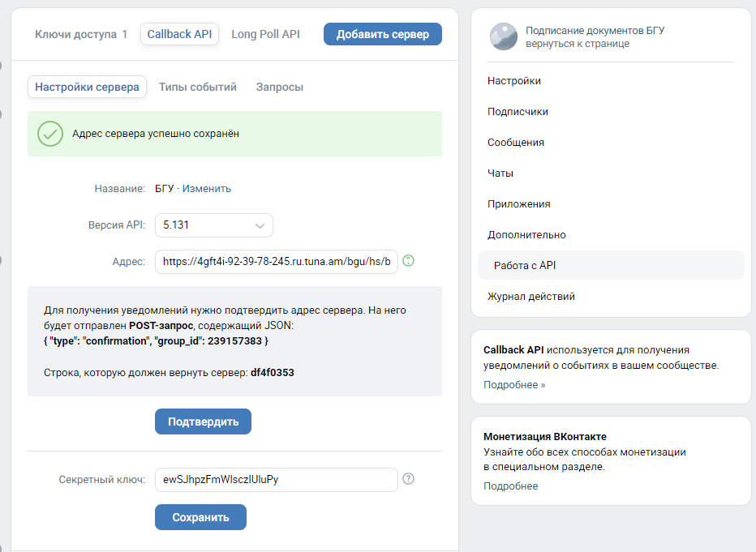This screenshot has height=552, width=756.
Task: Open the Типы событий tab
Action: click(x=198, y=87)
